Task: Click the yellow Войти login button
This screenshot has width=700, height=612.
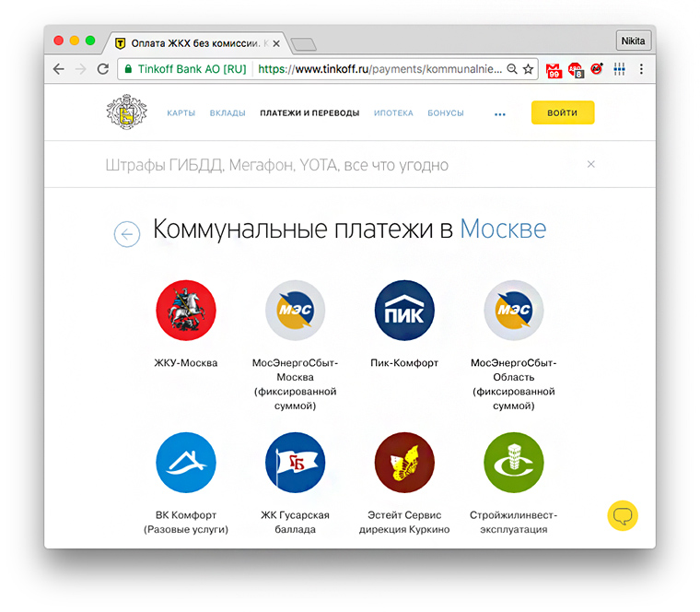Action: [x=563, y=112]
